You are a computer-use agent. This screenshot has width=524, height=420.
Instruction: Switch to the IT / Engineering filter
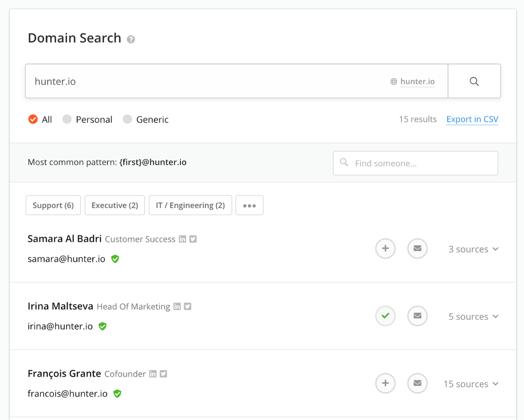(190, 205)
